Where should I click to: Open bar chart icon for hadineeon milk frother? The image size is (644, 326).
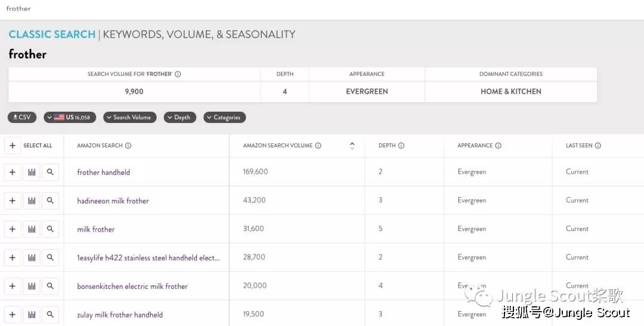[32, 201]
